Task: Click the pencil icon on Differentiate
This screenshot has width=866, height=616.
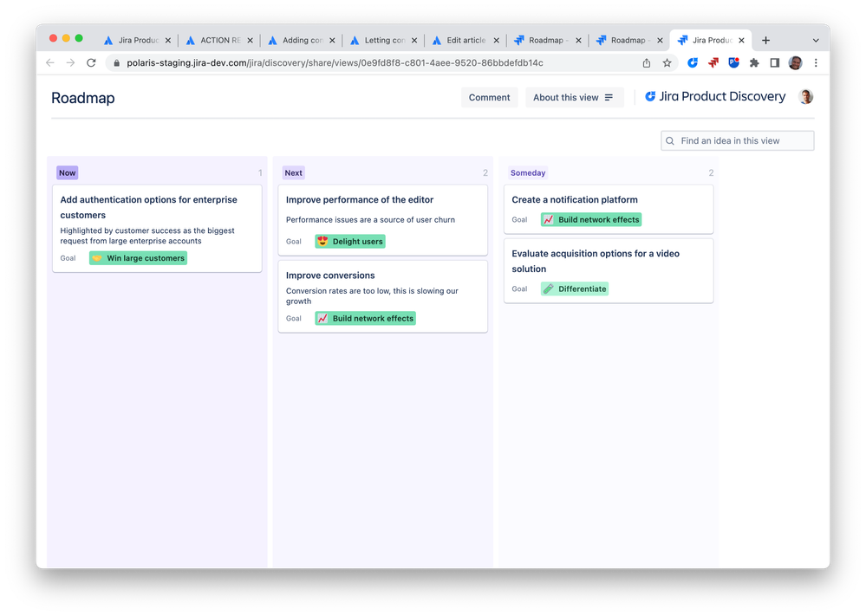Action: (549, 289)
